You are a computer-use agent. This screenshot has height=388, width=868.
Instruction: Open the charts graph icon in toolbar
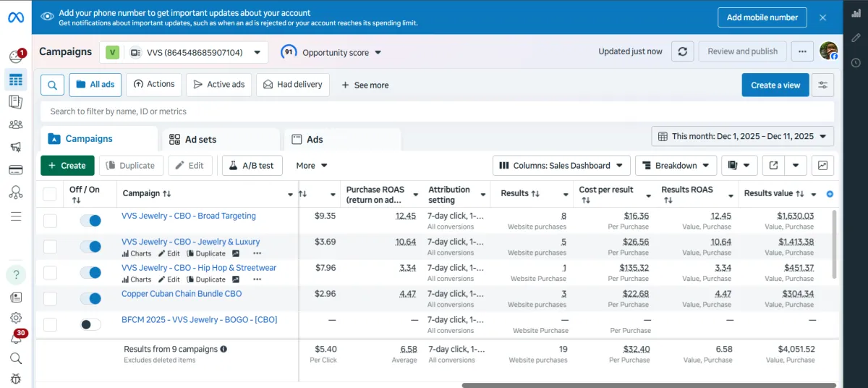pos(822,166)
